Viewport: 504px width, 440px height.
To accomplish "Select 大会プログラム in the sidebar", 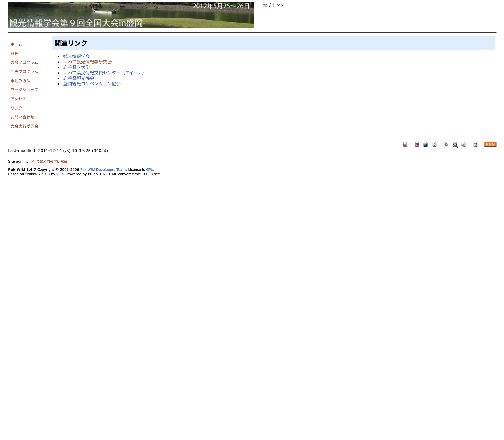I will click(24, 62).
